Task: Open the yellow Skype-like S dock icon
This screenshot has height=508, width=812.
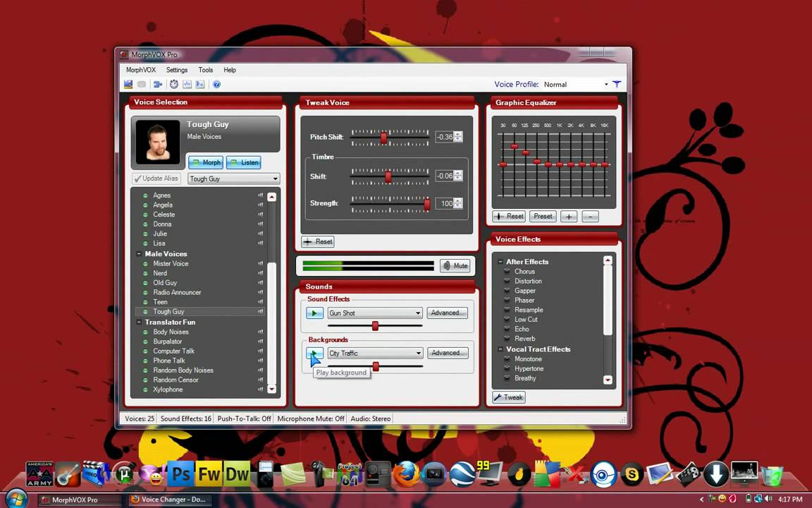Action: click(x=632, y=474)
